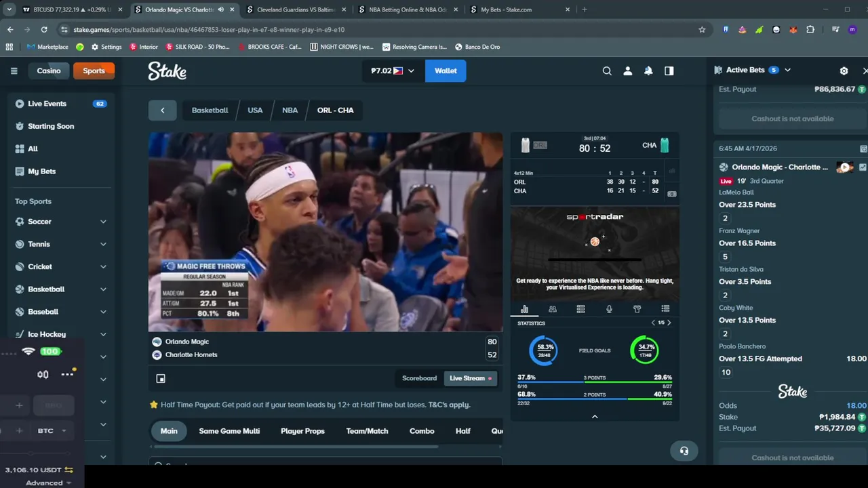This screenshot has width=868, height=488.
Task: Open the play-by-play list tab icon
Action: [x=665, y=309]
